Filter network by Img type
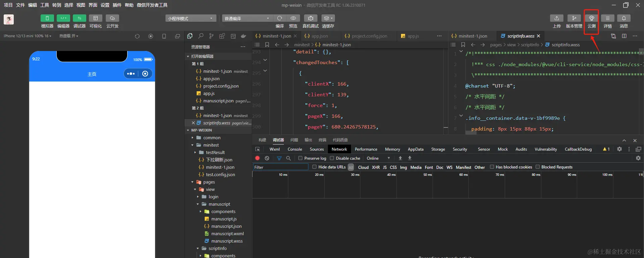The height and width of the screenshot is (258, 644). [403, 167]
